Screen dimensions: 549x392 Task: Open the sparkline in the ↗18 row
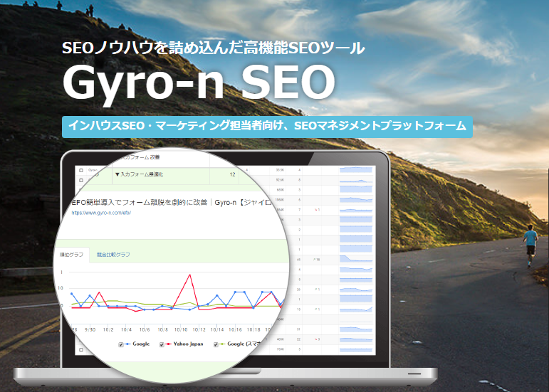pyautogui.click(x=356, y=259)
